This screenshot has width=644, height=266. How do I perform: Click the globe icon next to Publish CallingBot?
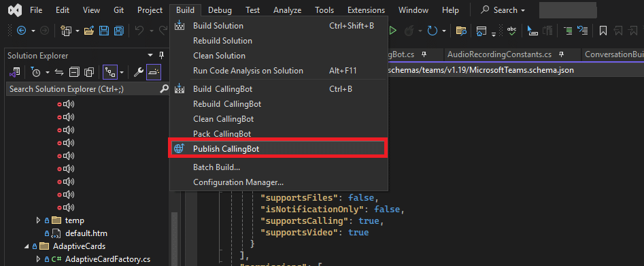(x=179, y=149)
